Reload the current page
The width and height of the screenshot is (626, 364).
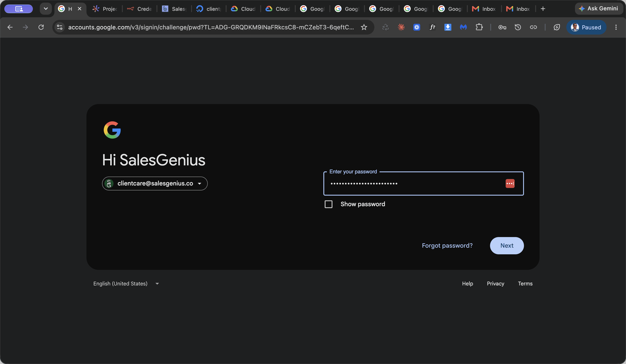[41, 27]
